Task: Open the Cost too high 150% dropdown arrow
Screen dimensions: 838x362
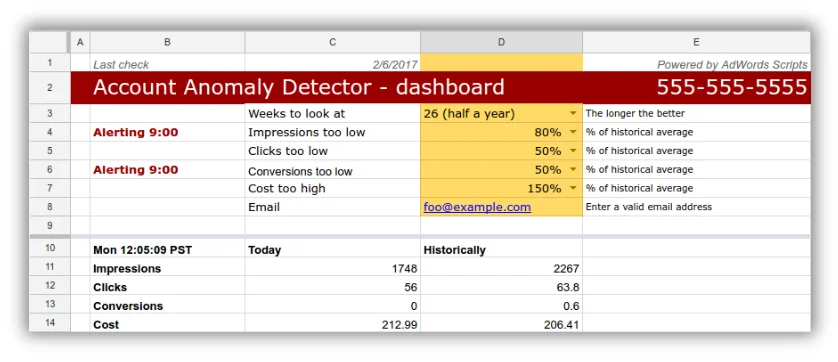Action: [573, 188]
